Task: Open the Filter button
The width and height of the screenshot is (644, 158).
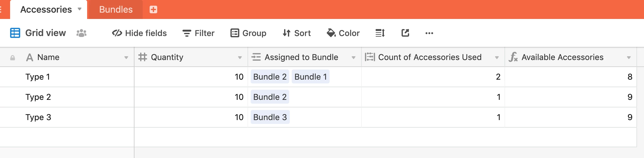Action: click(199, 33)
